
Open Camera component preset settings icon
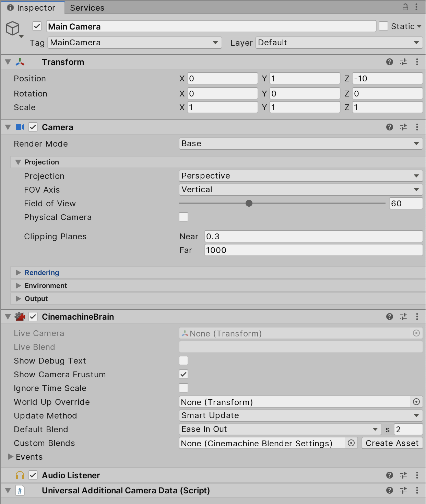pyautogui.click(x=403, y=127)
